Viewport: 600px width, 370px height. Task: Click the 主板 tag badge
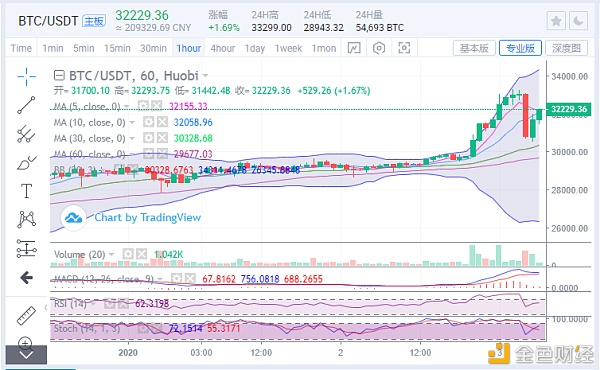coord(94,21)
